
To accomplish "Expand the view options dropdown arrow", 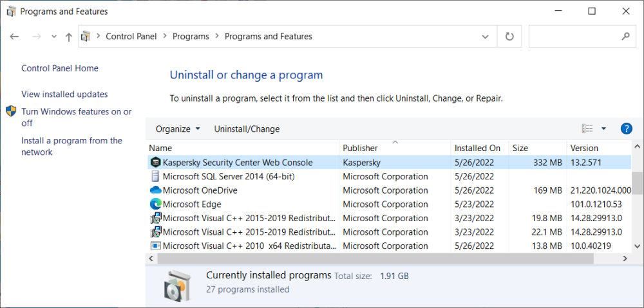I will click(603, 129).
